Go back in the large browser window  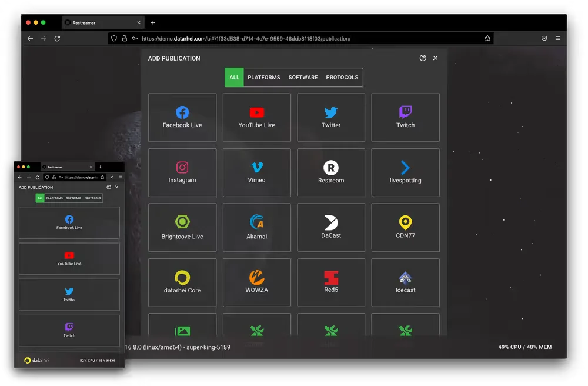pyautogui.click(x=31, y=39)
